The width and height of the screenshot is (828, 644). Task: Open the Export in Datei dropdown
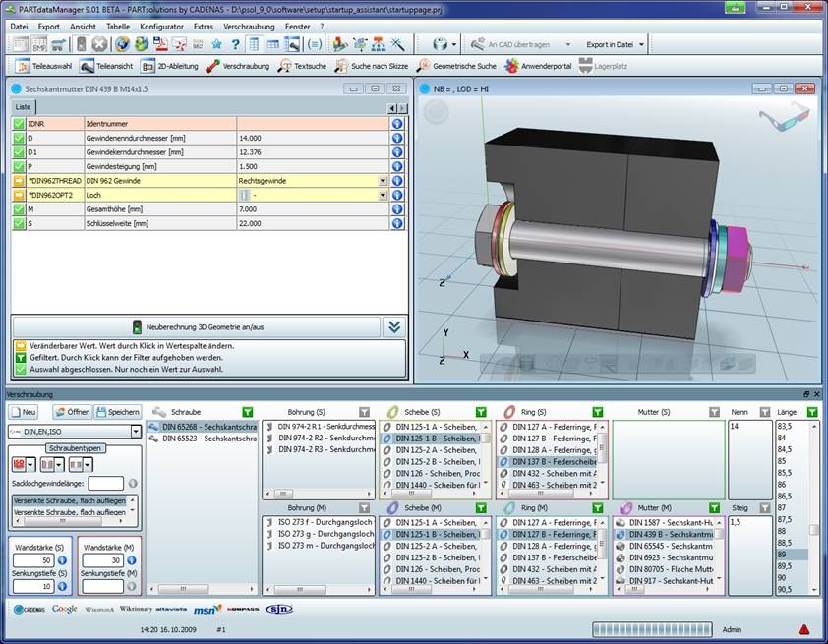[642, 44]
